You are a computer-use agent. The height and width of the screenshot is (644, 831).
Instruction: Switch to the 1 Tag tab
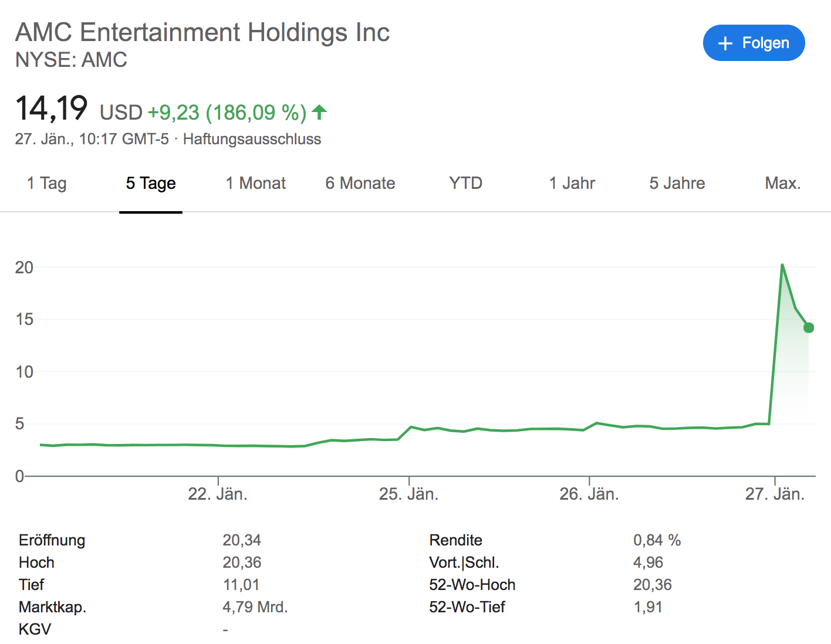pos(46,183)
